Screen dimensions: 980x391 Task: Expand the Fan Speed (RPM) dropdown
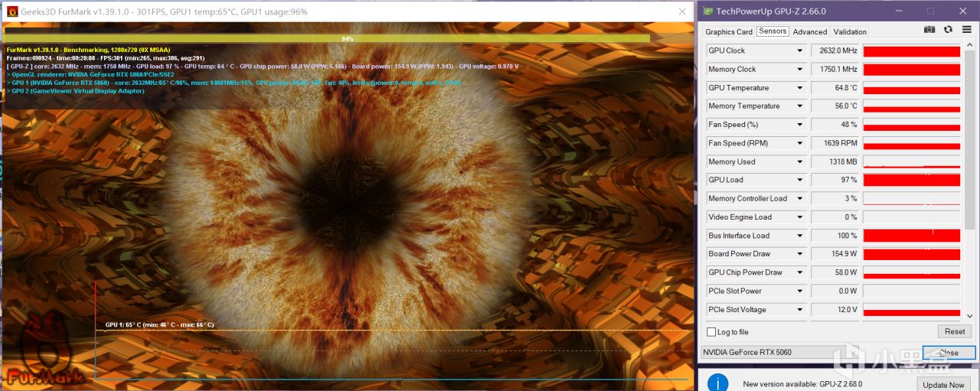(x=800, y=143)
